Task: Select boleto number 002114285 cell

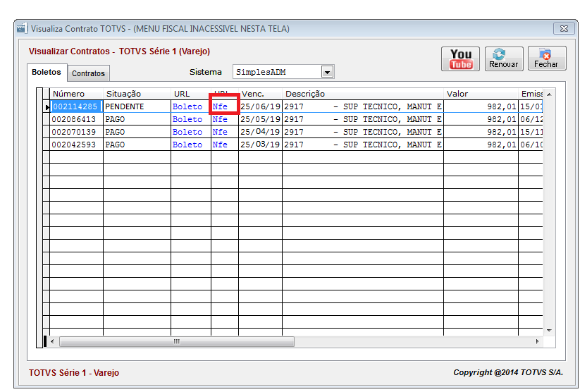Action: click(76, 106)
